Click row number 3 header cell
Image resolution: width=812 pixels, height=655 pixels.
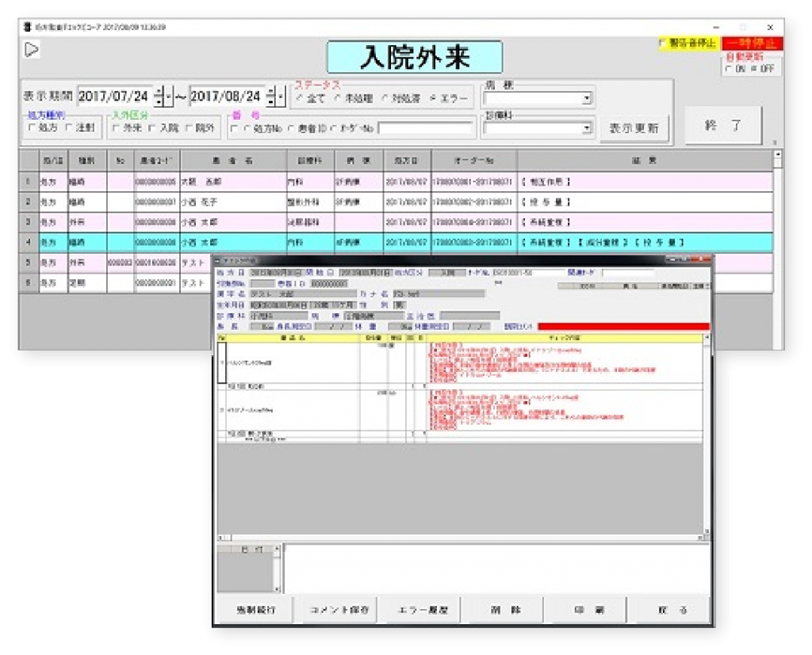[29, 222]
